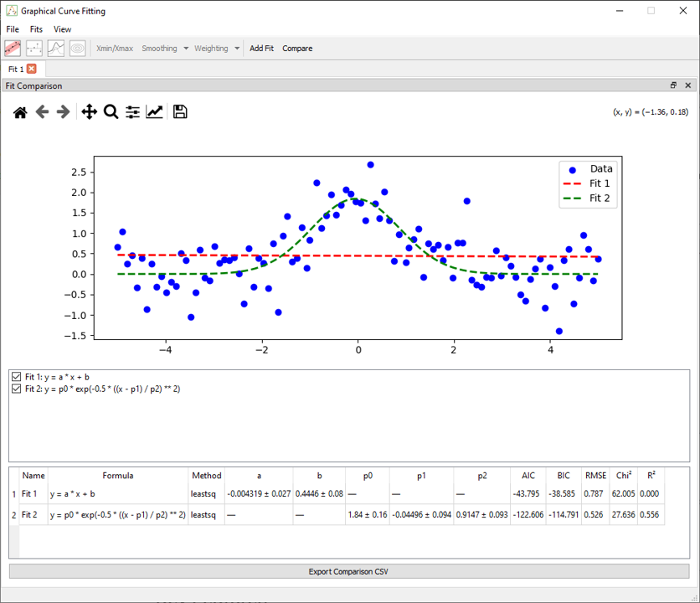Uncheck the Fit 2 Gaussian checkbox
Viewport: 700px width, 603px height.
[17, 389]
